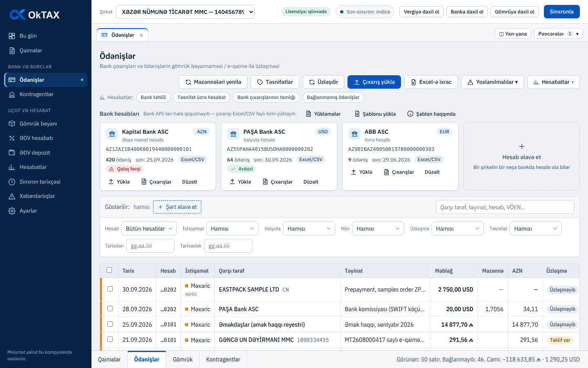Screen dimensions: 588x368
Task: Click Şərt əlavə et filter button
Action: 177,207
